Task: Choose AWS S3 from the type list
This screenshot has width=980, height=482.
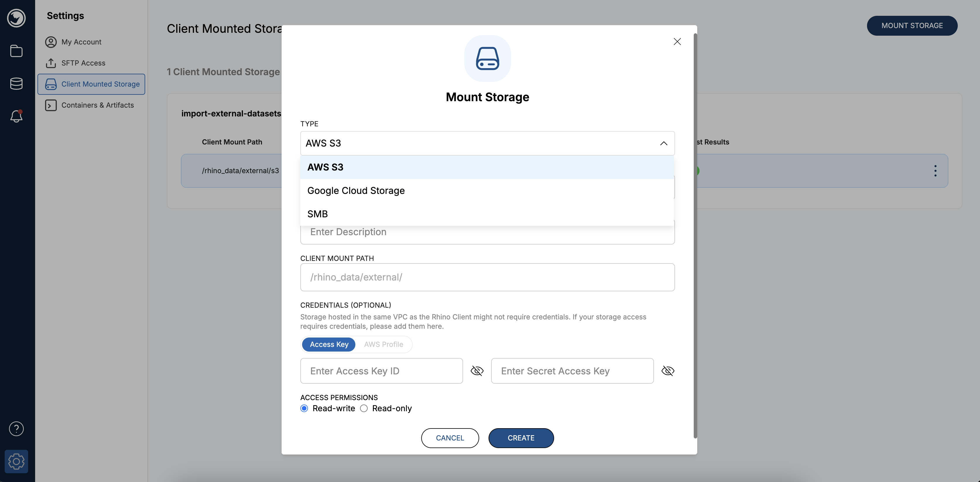Action: coord(487,167)
